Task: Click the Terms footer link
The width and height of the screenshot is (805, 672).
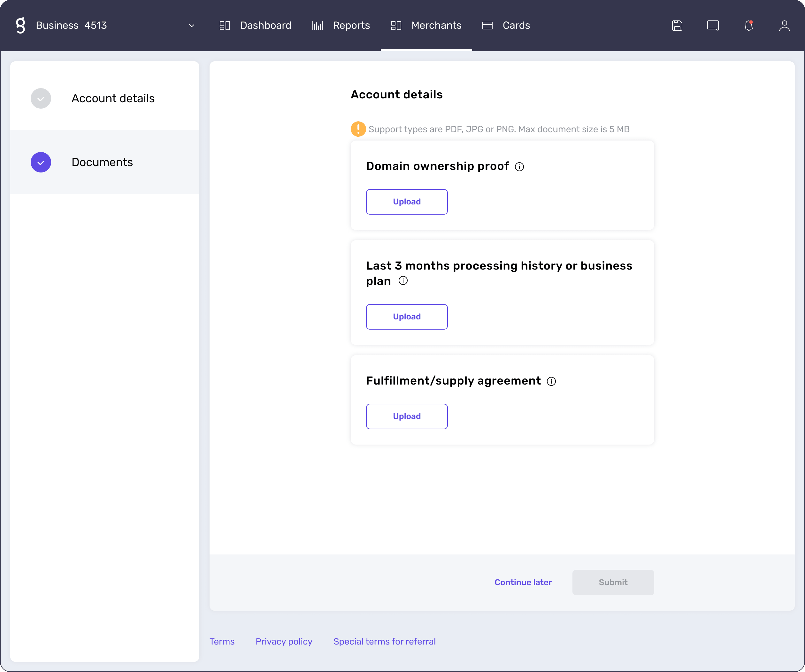Action: pos(222,641)
